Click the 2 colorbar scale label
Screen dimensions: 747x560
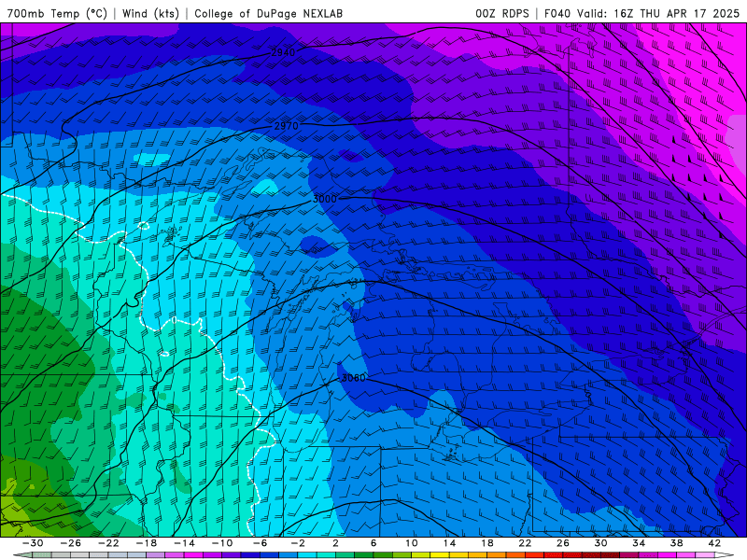[336, 543]
